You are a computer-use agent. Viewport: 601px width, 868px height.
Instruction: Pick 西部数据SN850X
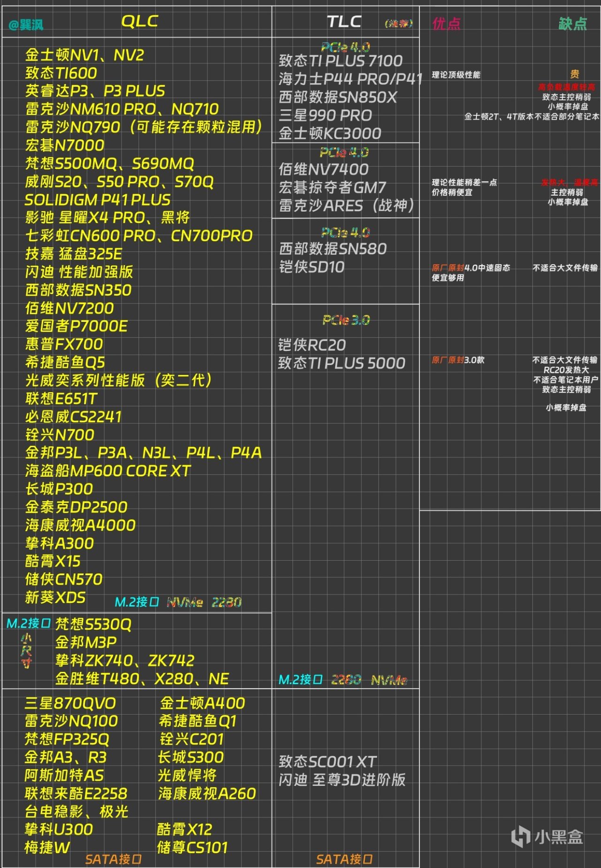tap(338, 97)
